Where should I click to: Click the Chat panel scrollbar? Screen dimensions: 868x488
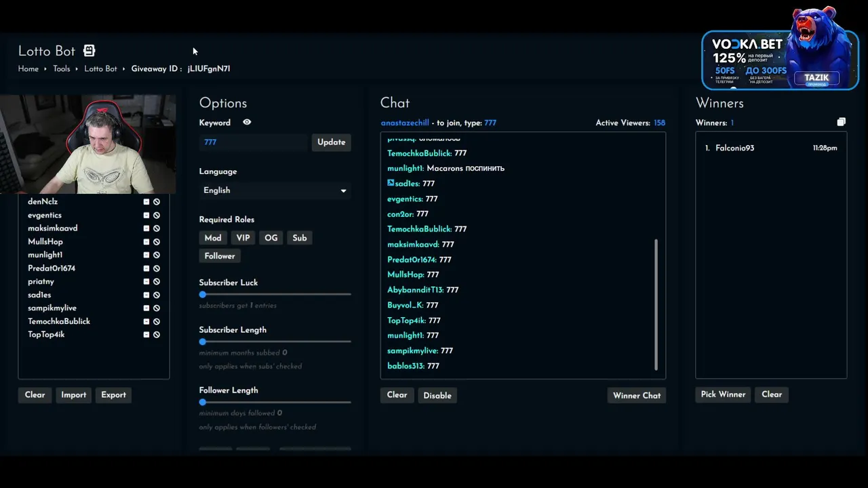[656, 305]
